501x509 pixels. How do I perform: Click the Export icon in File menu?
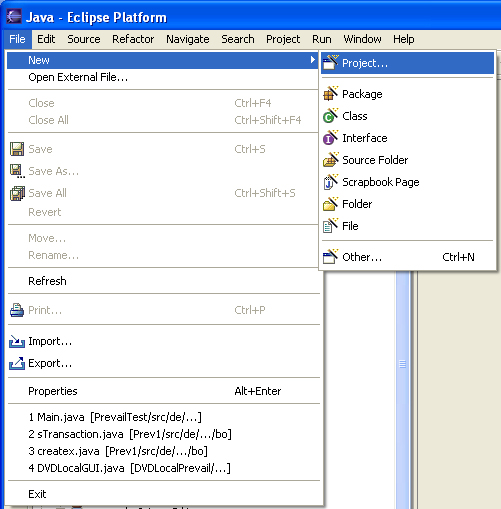(x=17, y=363)
